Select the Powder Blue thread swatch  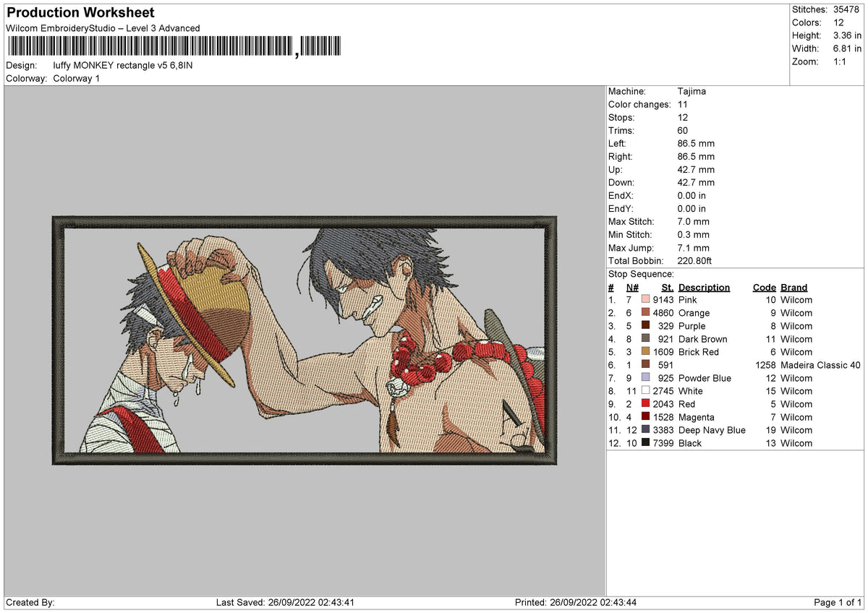(645, 378)
